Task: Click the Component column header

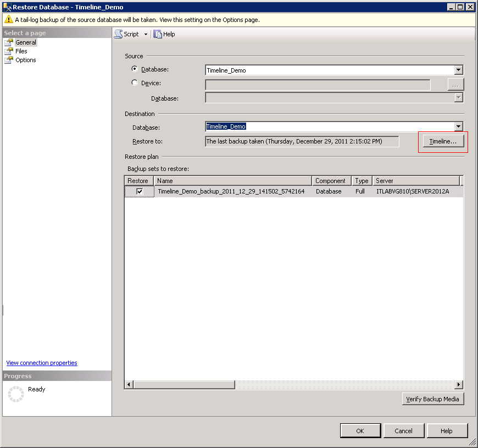Action: click(x=331, y=180)
